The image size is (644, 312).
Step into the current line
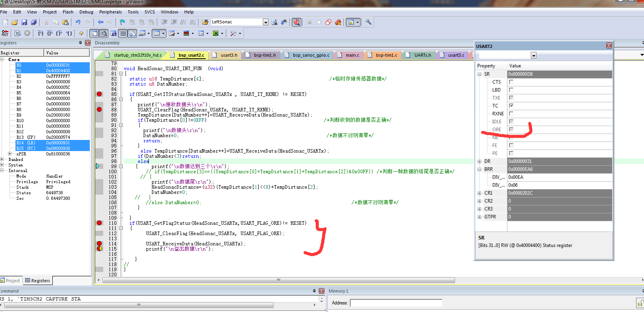(x=40, y=33)
